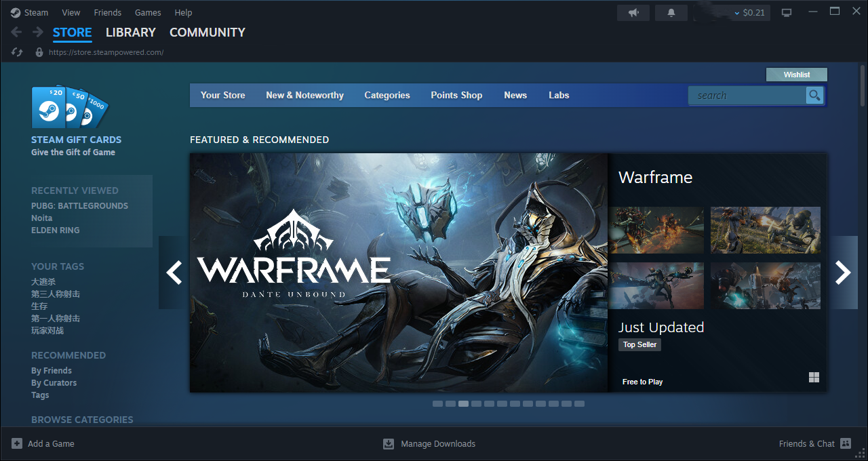
Task: Click the Manage Downloads label
Action: pos(438,443)
